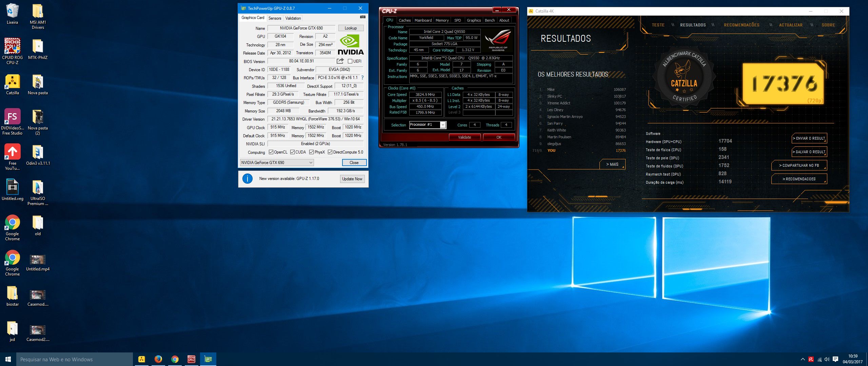The width and height of the screenshot is (868, 366).
Task: Open the Untitled.mp4 video file
Action: 38,263
